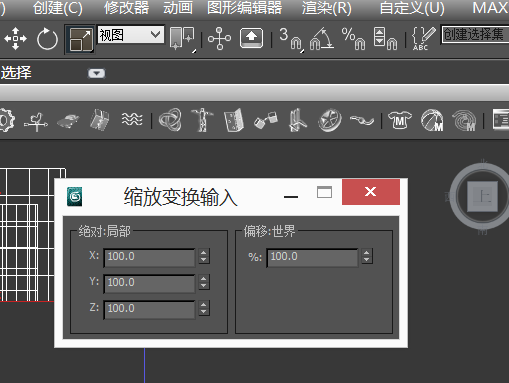This screenshot has width=509, height=383.
Task: Click the % offset spinner arrows
Action: click(367, 256)
